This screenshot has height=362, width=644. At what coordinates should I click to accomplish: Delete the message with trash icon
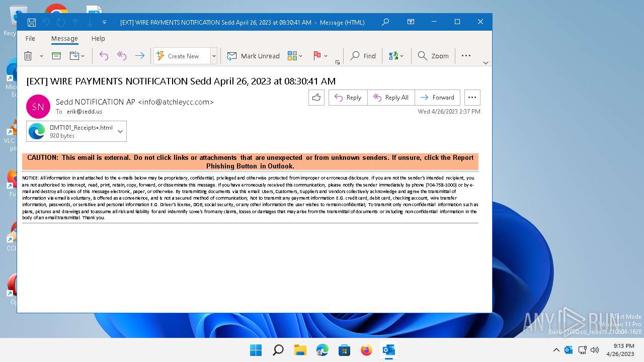tap(28, 56)
